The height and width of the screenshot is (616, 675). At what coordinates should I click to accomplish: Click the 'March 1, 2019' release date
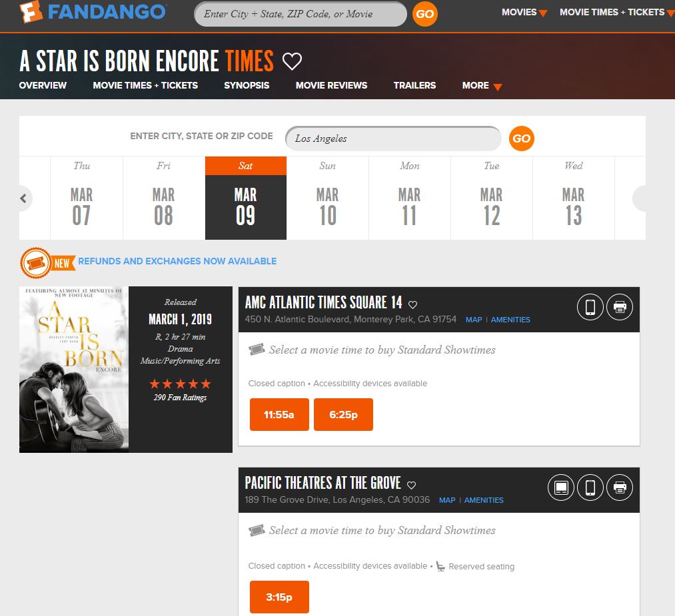[x=181, y=319]
